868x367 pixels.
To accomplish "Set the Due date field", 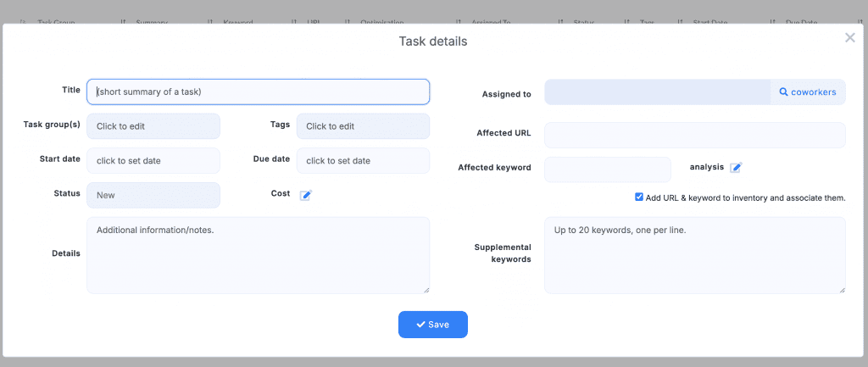I will (363, 160).
